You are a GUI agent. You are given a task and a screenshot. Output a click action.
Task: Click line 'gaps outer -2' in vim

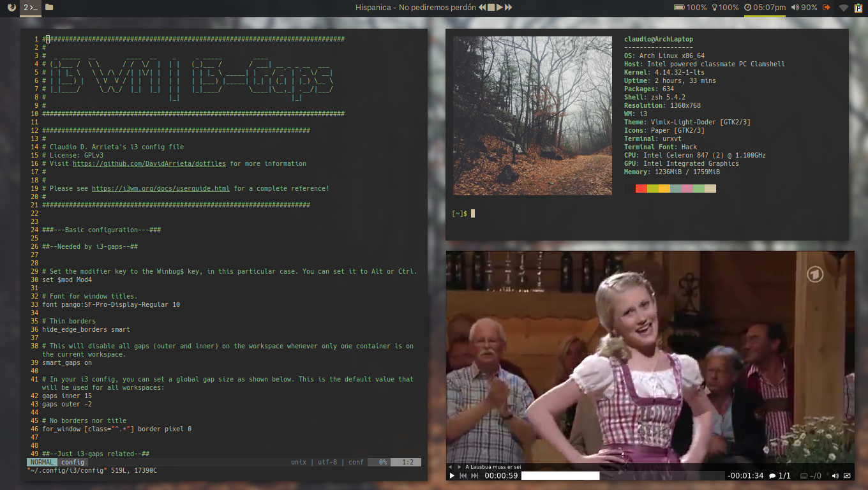(x=67, y=404)
